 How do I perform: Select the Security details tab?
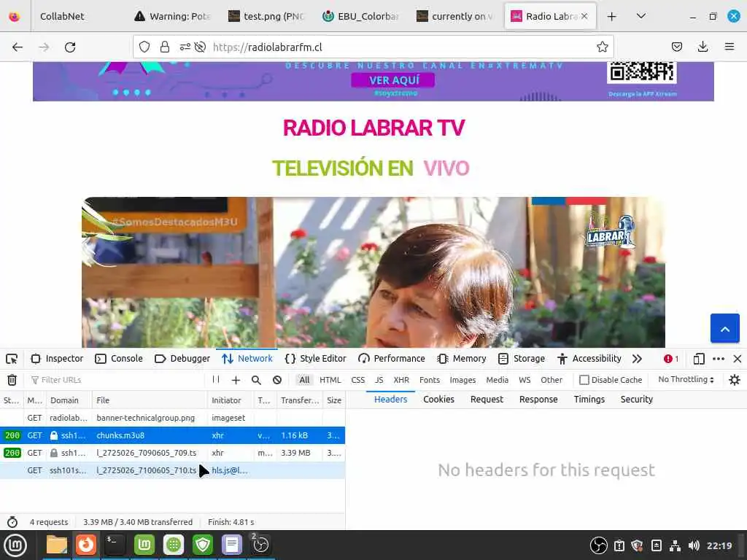click(x=636, y=399)
